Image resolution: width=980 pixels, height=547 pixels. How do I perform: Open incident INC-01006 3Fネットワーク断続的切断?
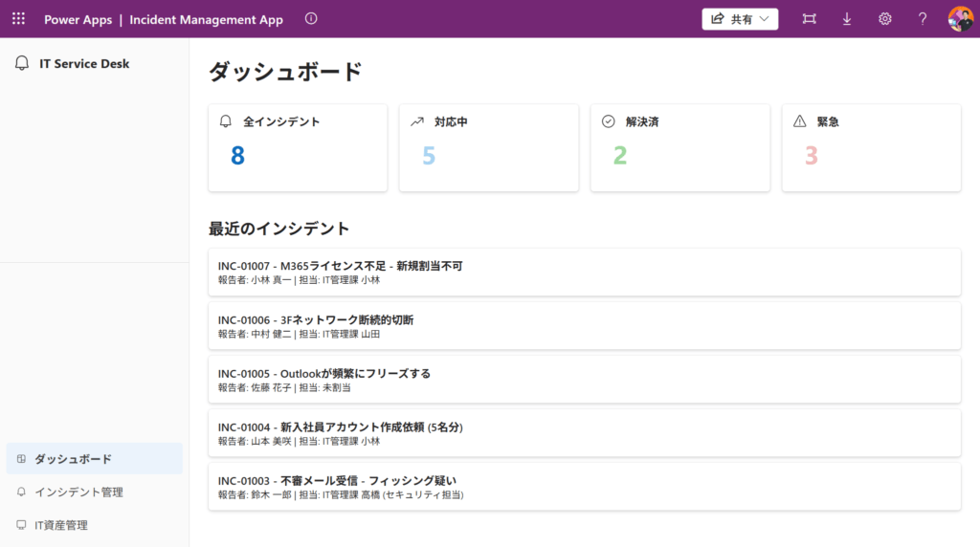point(584,326)
